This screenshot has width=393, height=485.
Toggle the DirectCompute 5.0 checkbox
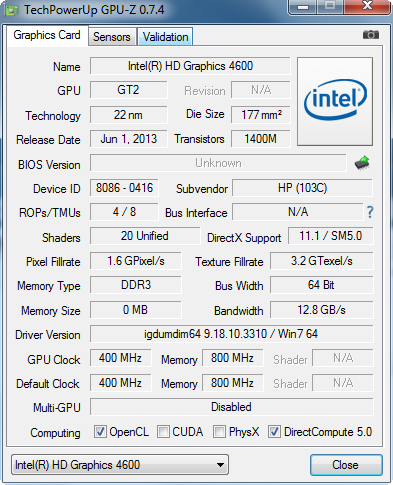tap(274, 432)
